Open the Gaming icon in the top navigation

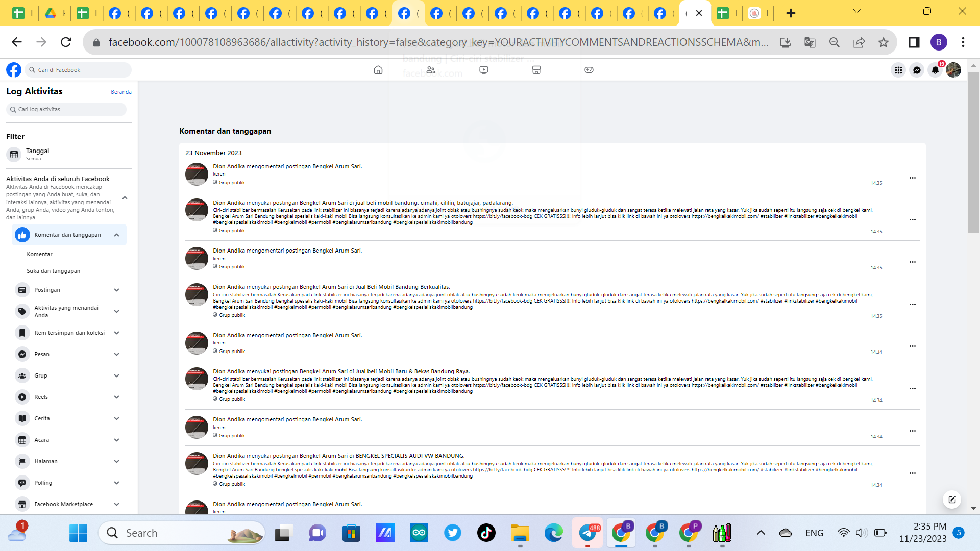pos(589,70)
